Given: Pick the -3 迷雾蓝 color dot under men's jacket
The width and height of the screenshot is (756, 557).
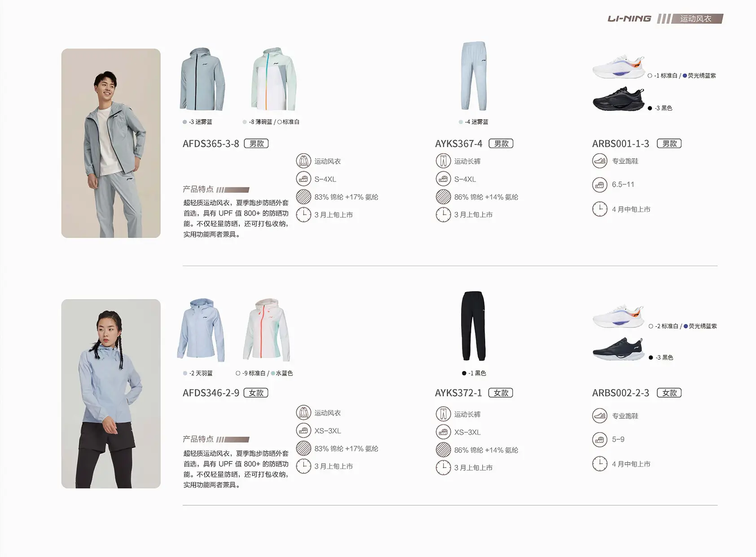Looking at the screenshot, I should (185, 122).
